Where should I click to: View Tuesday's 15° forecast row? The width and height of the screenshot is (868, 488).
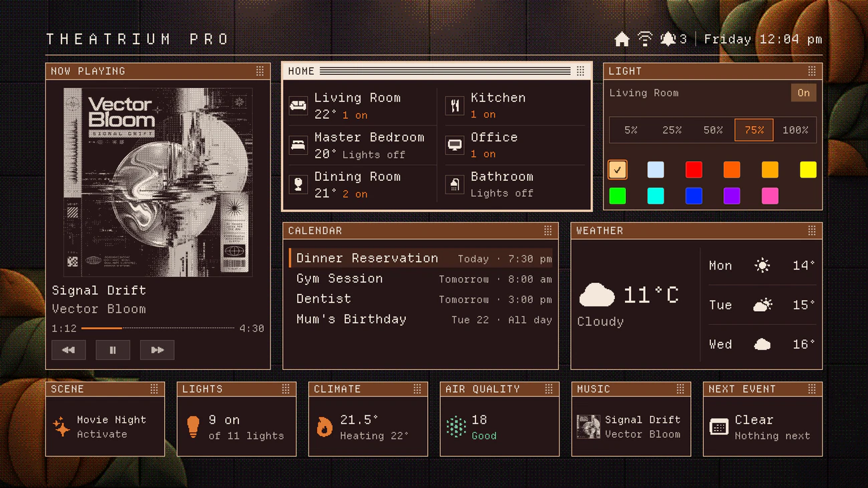click(x=762, y=305)
